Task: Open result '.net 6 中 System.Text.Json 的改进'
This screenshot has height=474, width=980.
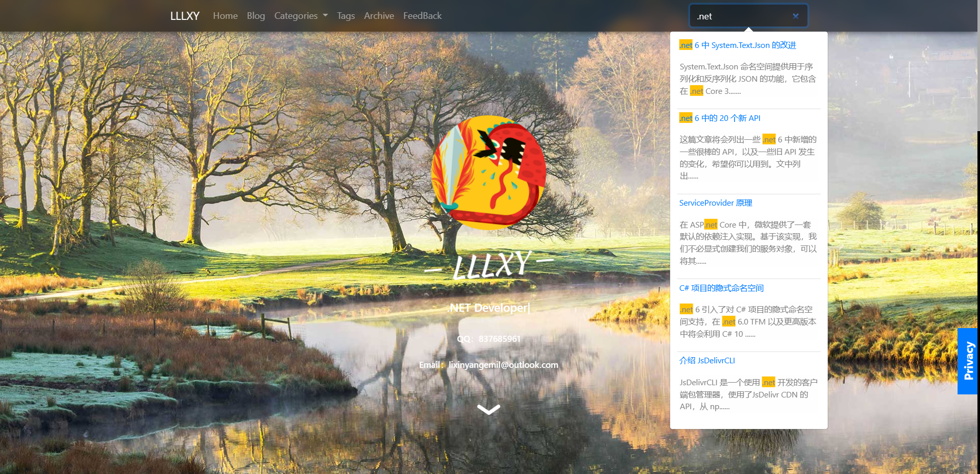Action: coord(738,45)
